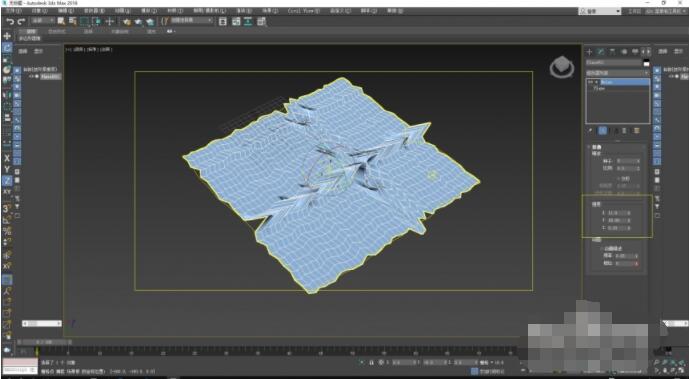
Task: Open the Rendered Frame Window
Action: 138,21
